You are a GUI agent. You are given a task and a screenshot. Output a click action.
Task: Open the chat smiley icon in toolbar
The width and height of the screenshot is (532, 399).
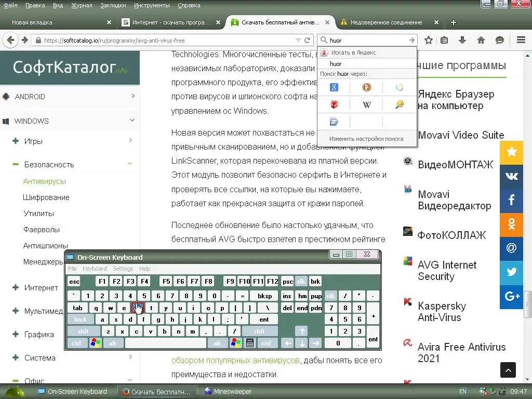tap(499, 41)
